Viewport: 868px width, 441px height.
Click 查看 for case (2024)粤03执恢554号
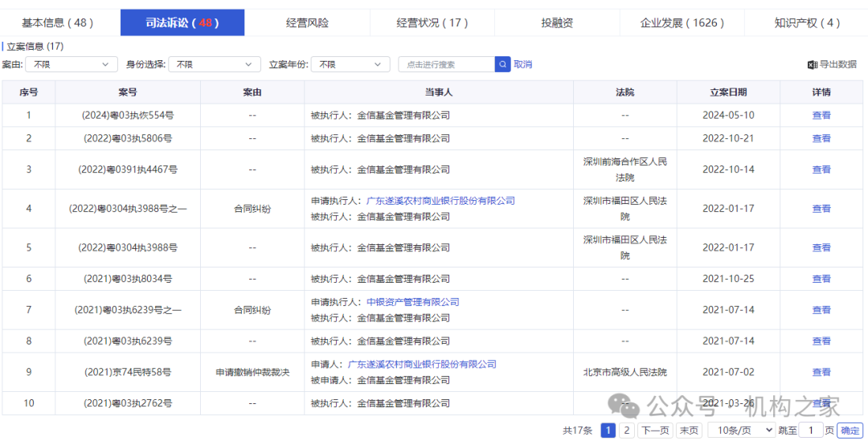click(x=821, y=115)
